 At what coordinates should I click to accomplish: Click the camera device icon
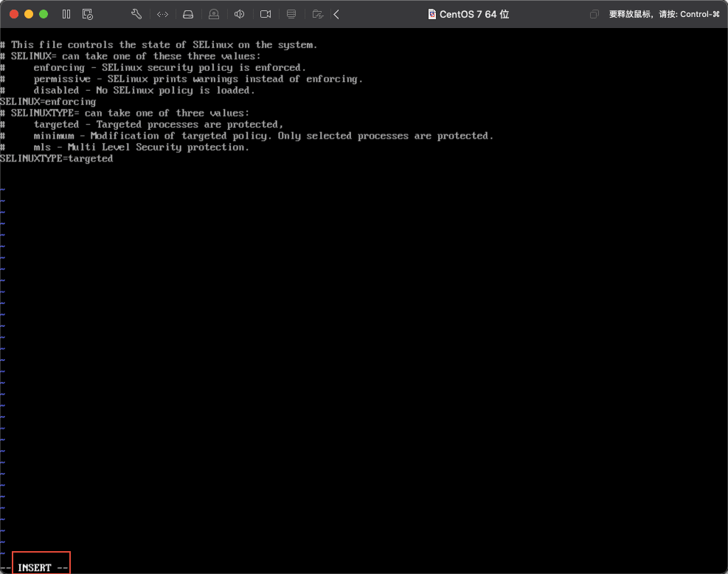click(x=266, y=14)
